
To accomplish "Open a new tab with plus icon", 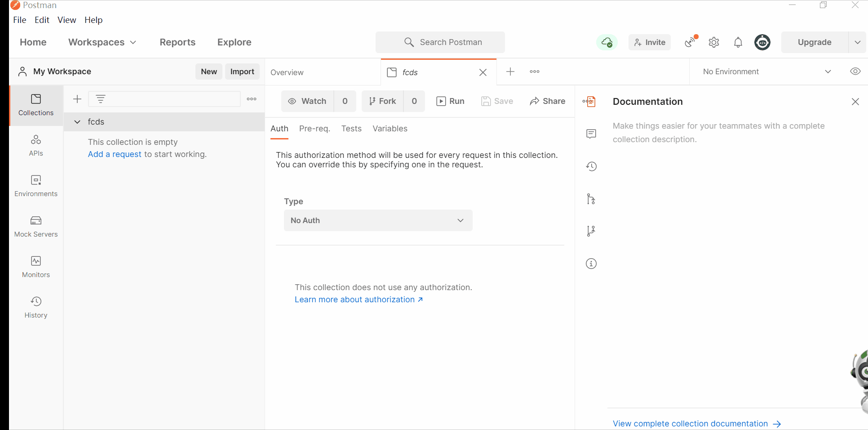I will click(x=510, y=72).
